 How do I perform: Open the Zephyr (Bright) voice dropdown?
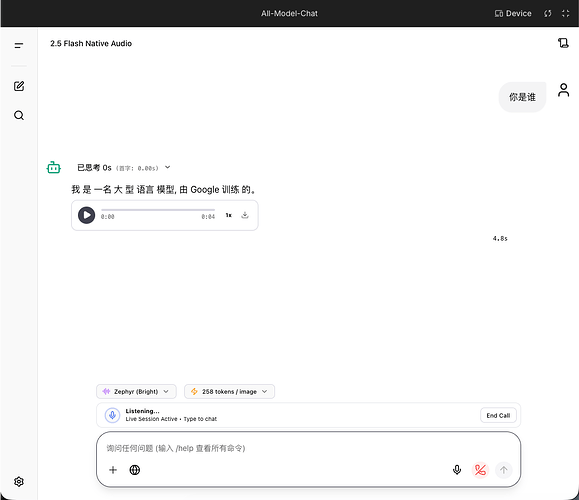click(x=136, y=391)
